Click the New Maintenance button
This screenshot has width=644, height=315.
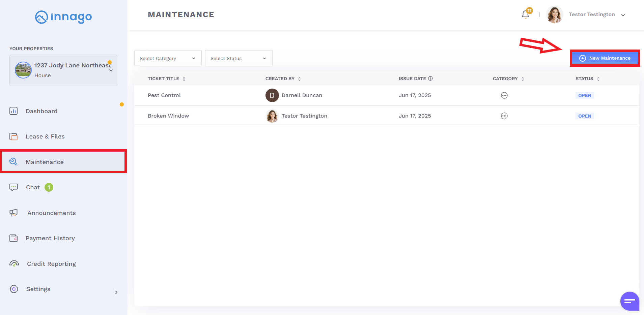coord(605,58)
